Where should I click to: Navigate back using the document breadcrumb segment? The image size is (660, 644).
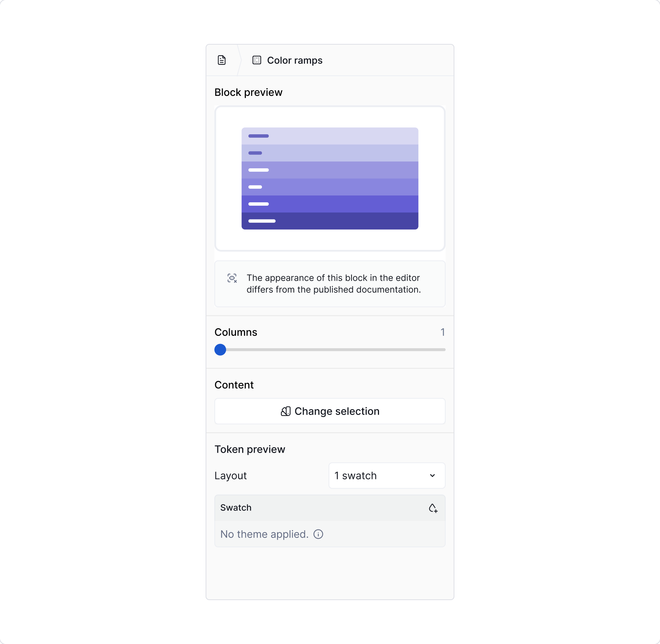pyautogui.click(x=221, y=60)
